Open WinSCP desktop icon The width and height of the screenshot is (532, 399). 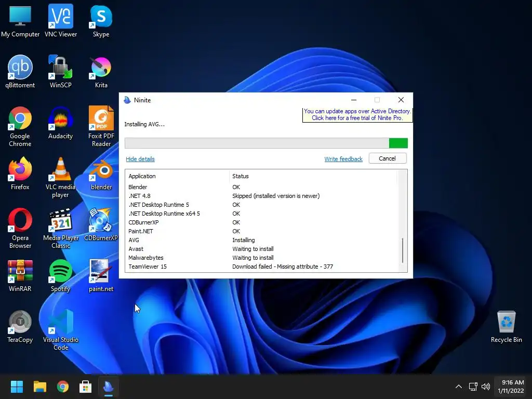tap(61, 71)
